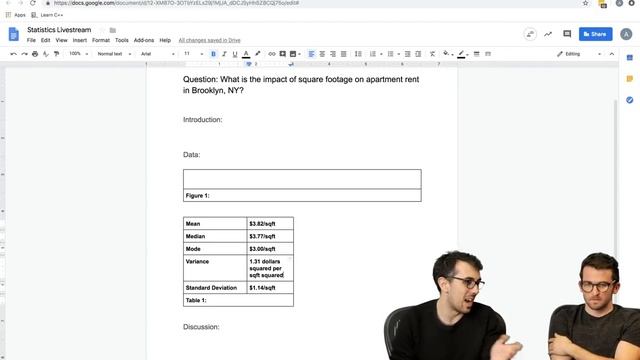This screenshot has height=360, width=640.
Task: Collapse the menus with the chevron
Action: pyautogui.click(x=612, y=54)
